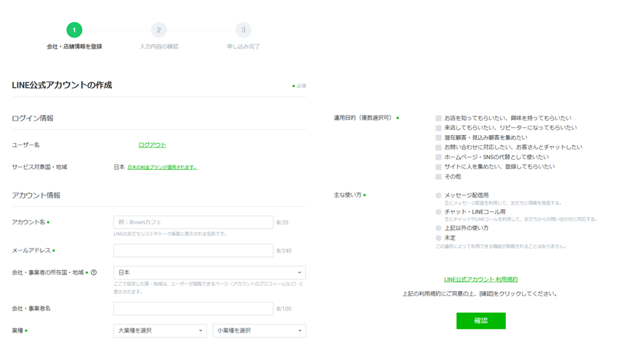
Task: Check お店を知ってもらいたい、興味を持ってもらいたい
Action: [438, 118]
